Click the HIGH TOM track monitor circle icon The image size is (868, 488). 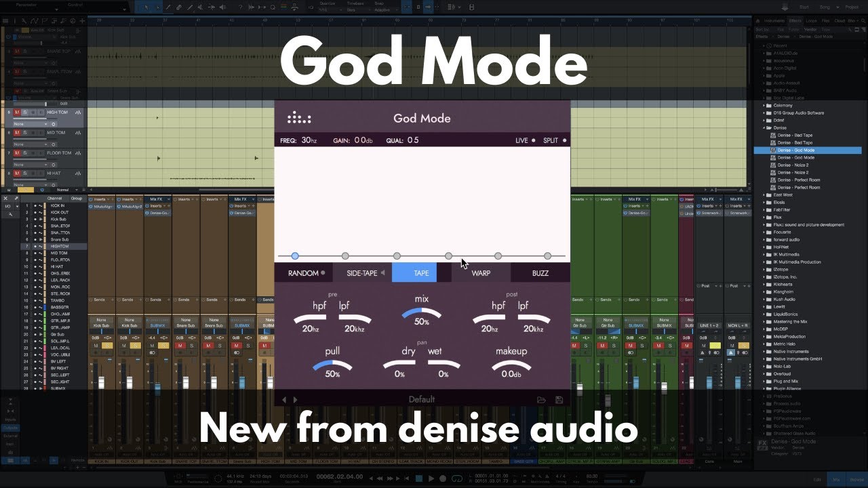click(54, 124)
